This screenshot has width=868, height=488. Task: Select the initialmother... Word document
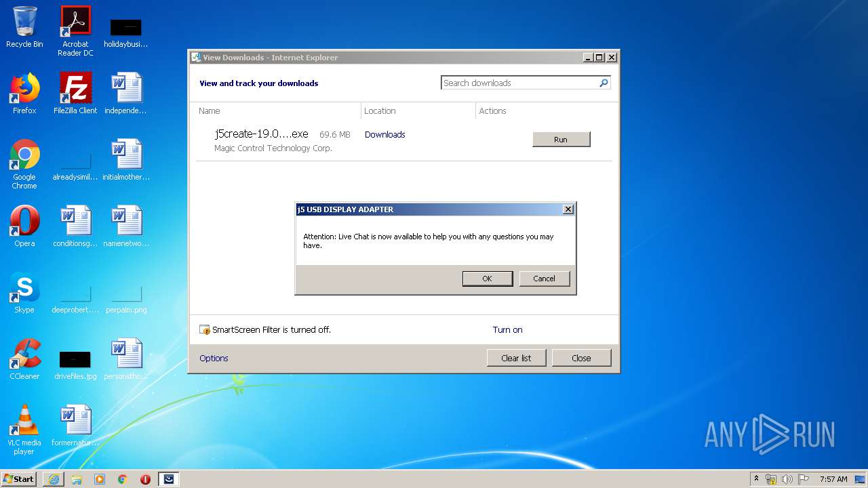125,160
